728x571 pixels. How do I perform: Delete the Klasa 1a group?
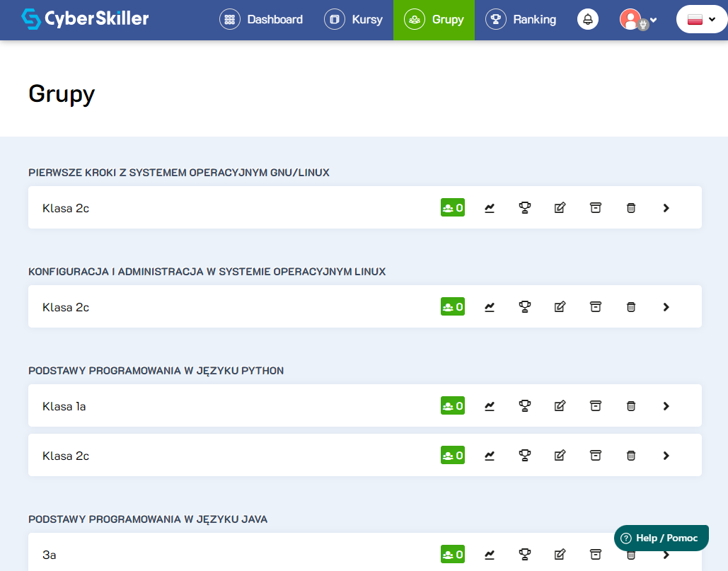click(631, 406)
